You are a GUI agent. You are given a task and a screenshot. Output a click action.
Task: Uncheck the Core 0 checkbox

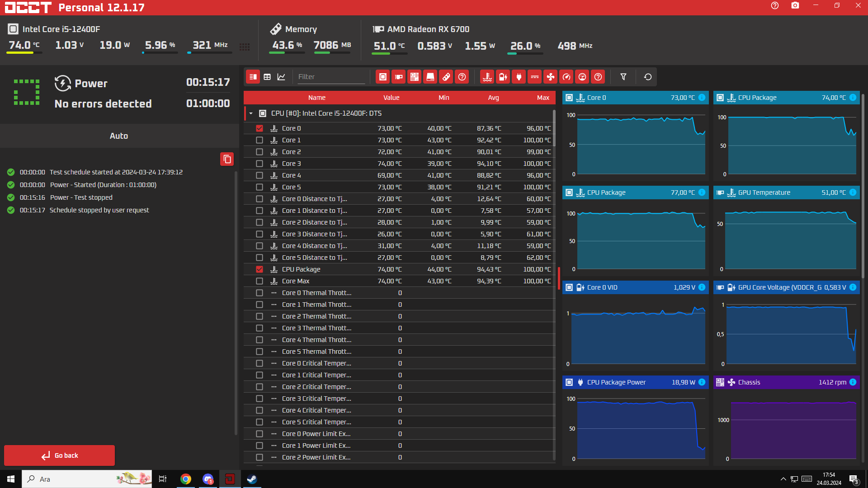coord(259,128)
